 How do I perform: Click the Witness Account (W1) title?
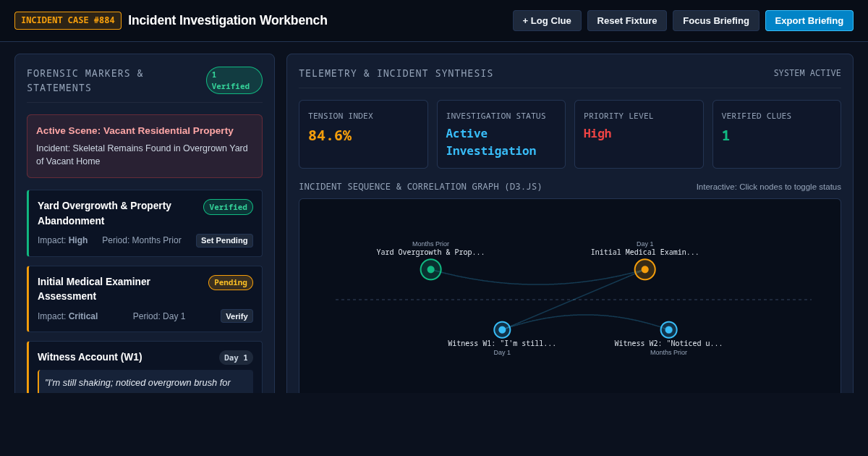90,357
